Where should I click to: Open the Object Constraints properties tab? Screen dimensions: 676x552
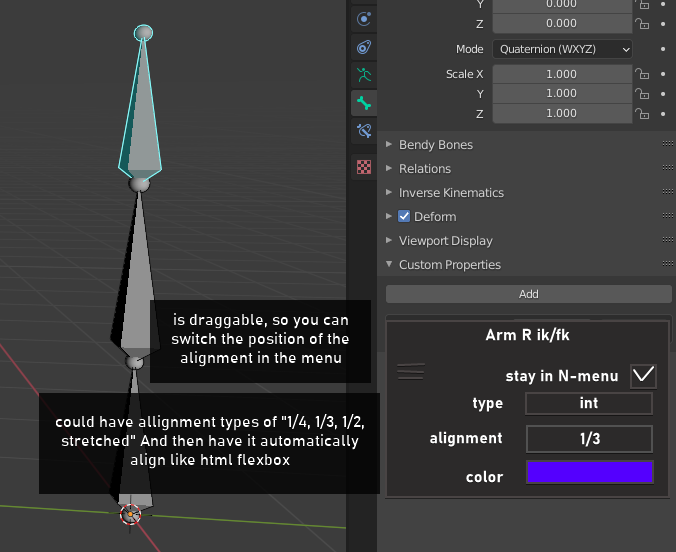point(364,47)
